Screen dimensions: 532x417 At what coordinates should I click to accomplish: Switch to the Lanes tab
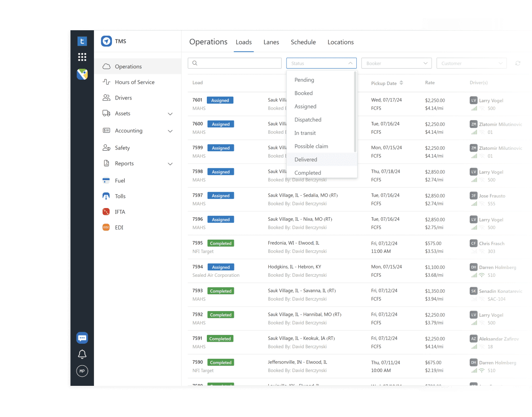coord(271,42)
